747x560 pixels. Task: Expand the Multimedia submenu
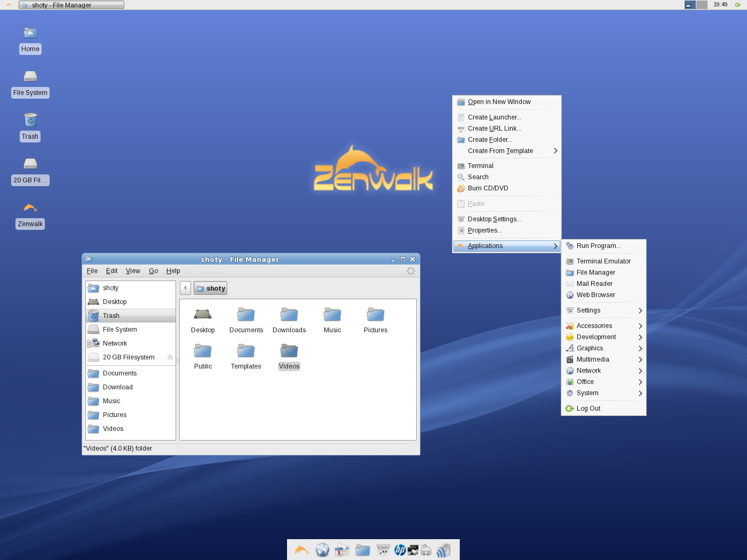tap(593, 359)
